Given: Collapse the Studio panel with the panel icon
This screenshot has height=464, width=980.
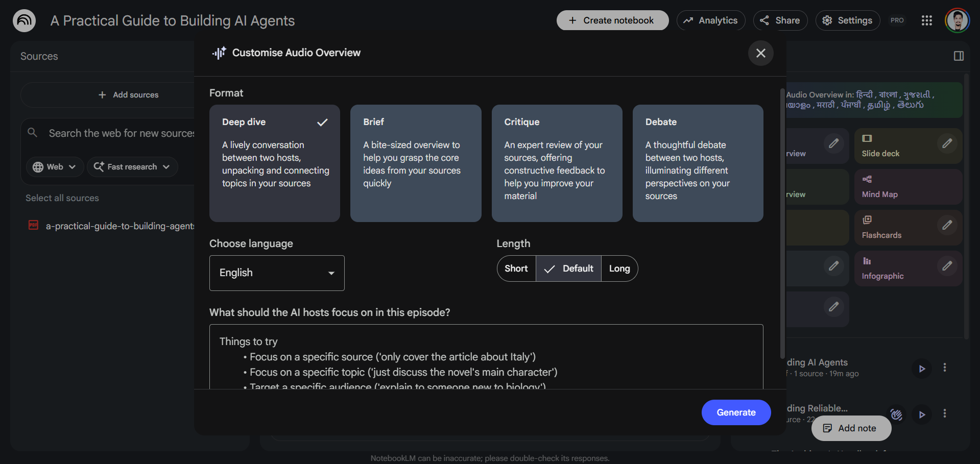Looking at the screenshot, I should pyautogui.click(x=959, y=56).
